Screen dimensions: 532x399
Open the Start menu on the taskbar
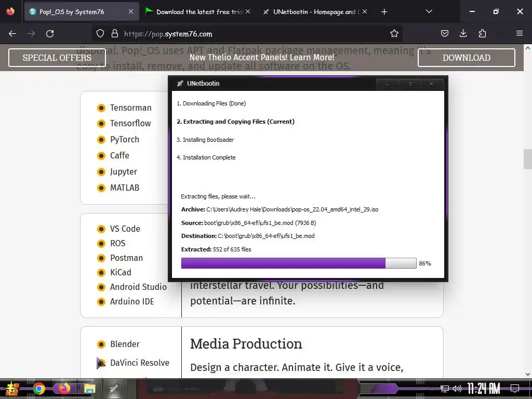[12, 389]
